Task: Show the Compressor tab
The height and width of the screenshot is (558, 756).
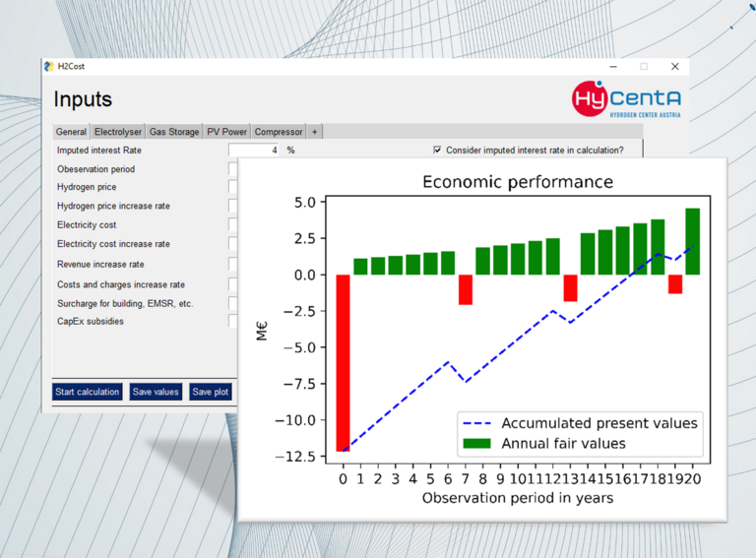Action: (x=278, y=132)
